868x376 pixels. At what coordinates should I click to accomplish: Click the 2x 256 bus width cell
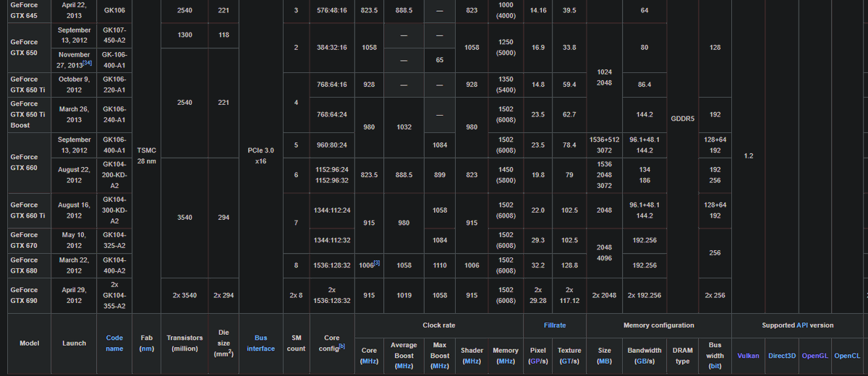click(715, 296)
